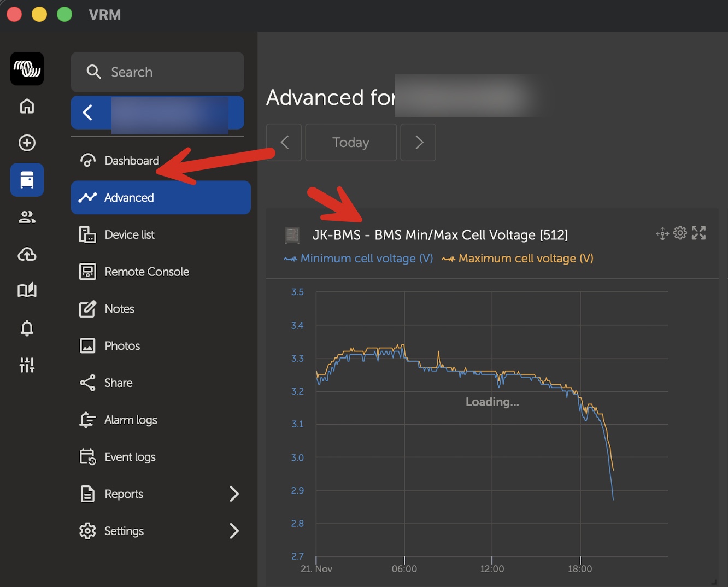Viewport: 728px width, 587px height.
Task: Expand the Settings submenu chevron
Action: click(234, 531)
